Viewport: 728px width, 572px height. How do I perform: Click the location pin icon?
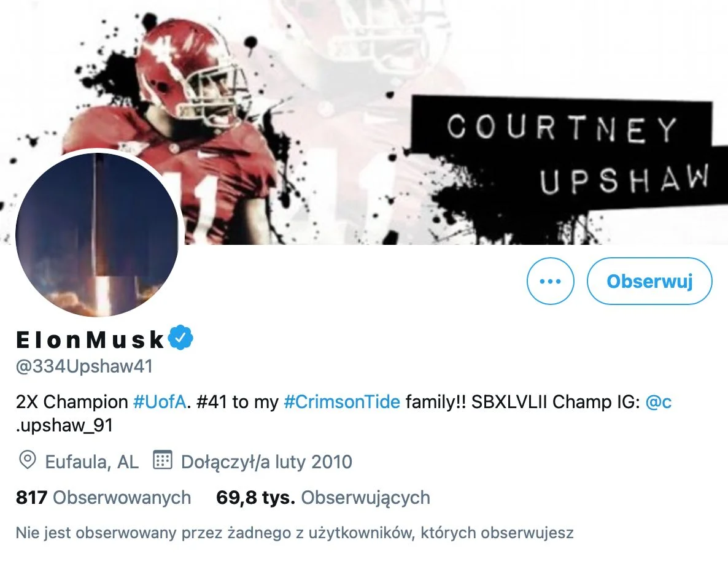(28, 460)
